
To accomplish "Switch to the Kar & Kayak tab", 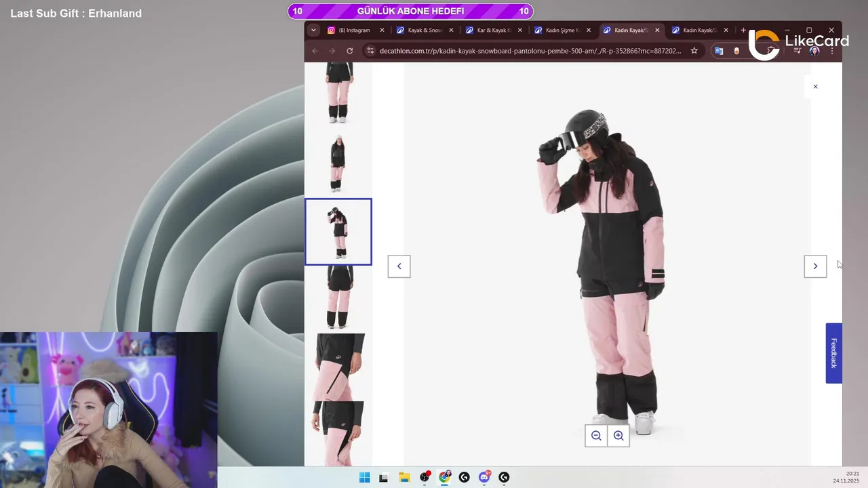I will click(x=494, y=30).
